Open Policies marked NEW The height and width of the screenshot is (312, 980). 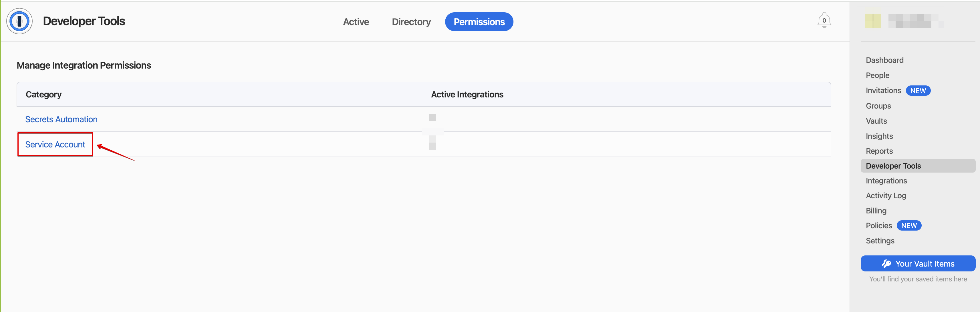click(879, 225)
